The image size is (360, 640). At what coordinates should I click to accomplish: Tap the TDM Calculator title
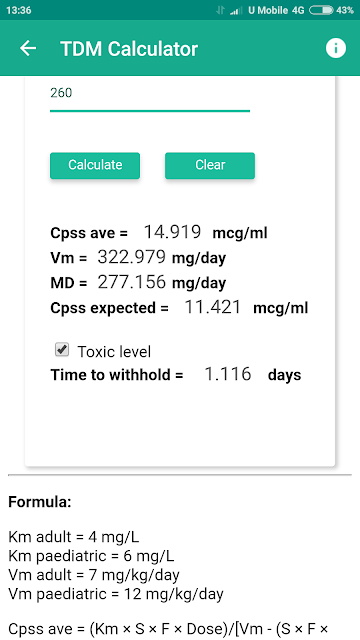[x=129, y=49]
